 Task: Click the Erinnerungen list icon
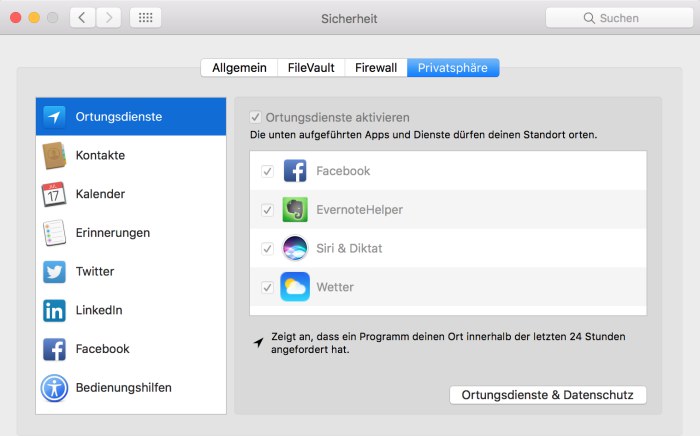point(54,233)
